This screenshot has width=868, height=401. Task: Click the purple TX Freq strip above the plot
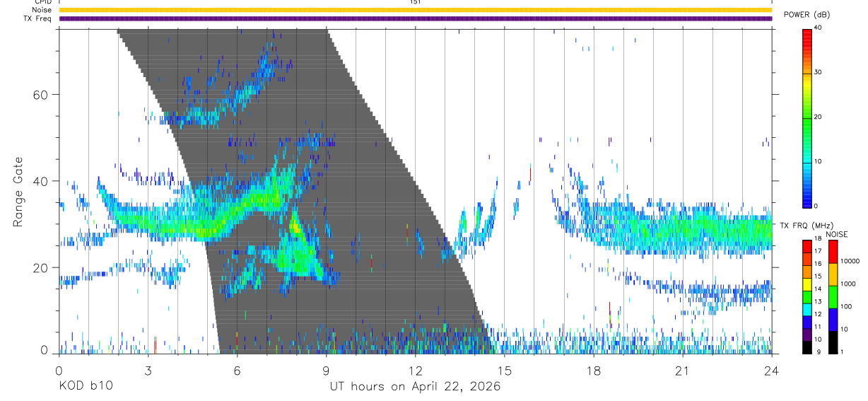(x=416, y=18)
